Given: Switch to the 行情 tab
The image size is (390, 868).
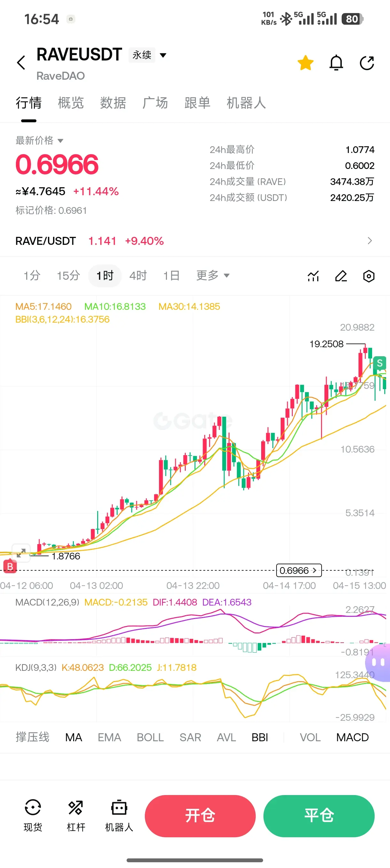Looking at the screenshot, I should (28, 103).
